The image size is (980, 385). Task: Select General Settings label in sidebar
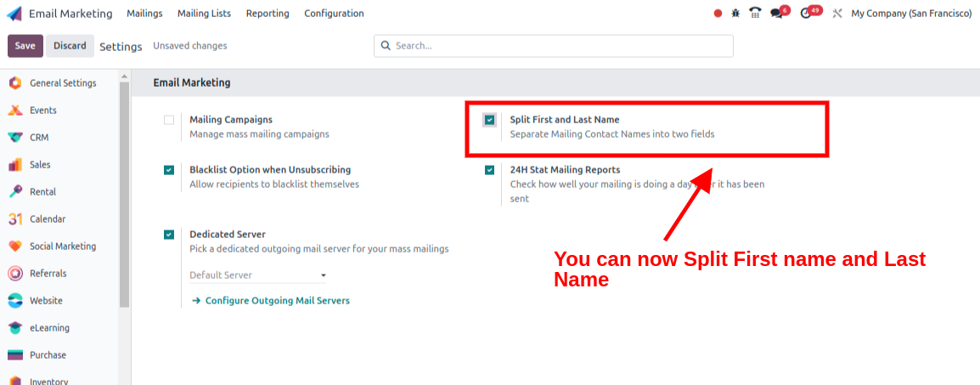pyautogui.click(x=63, y=83)
